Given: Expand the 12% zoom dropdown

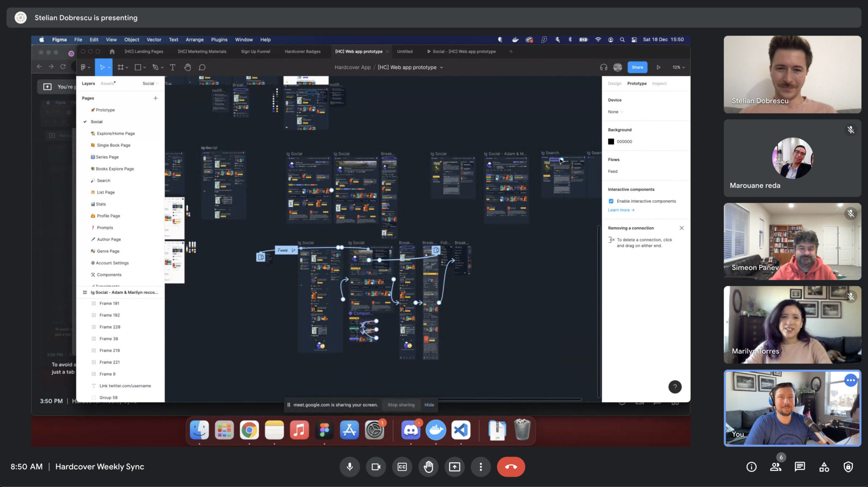Looking at the screenshot, I should click(679, 67).
